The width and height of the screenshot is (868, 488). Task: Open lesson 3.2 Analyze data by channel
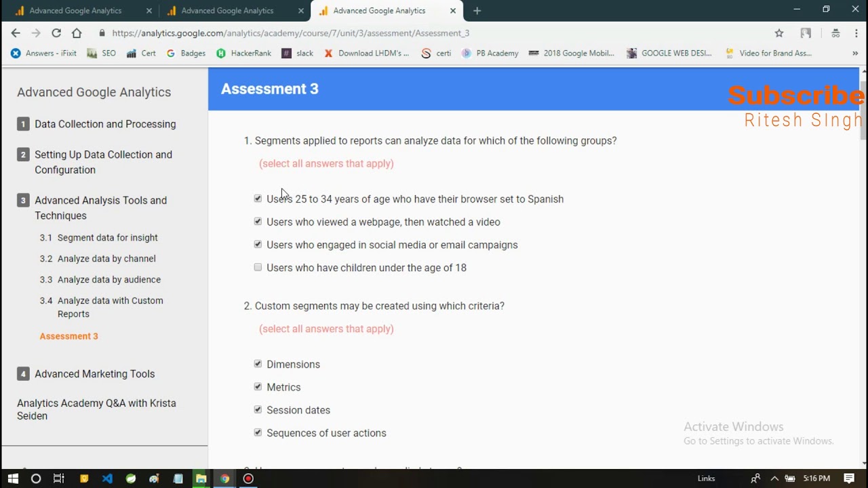[98, 258]
